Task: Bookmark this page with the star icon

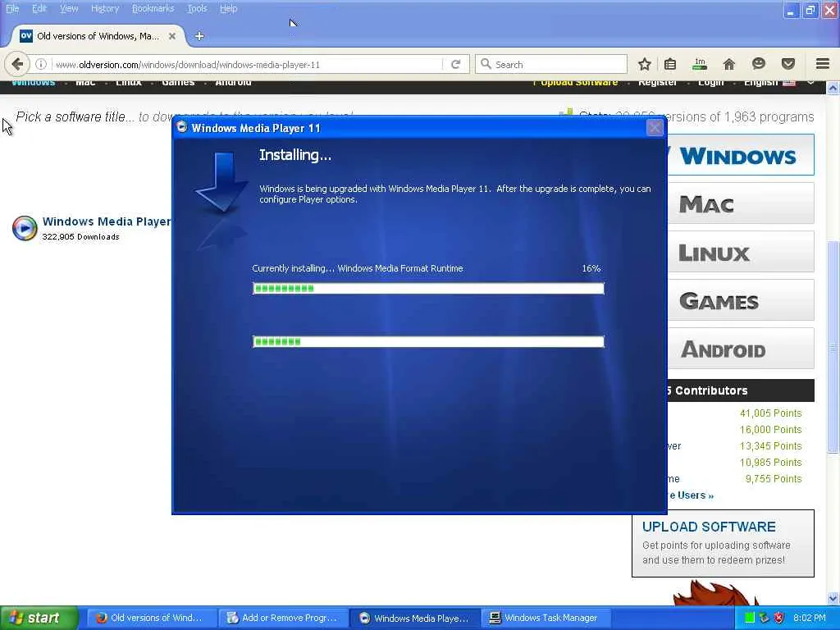Action: tap(645, 64)
